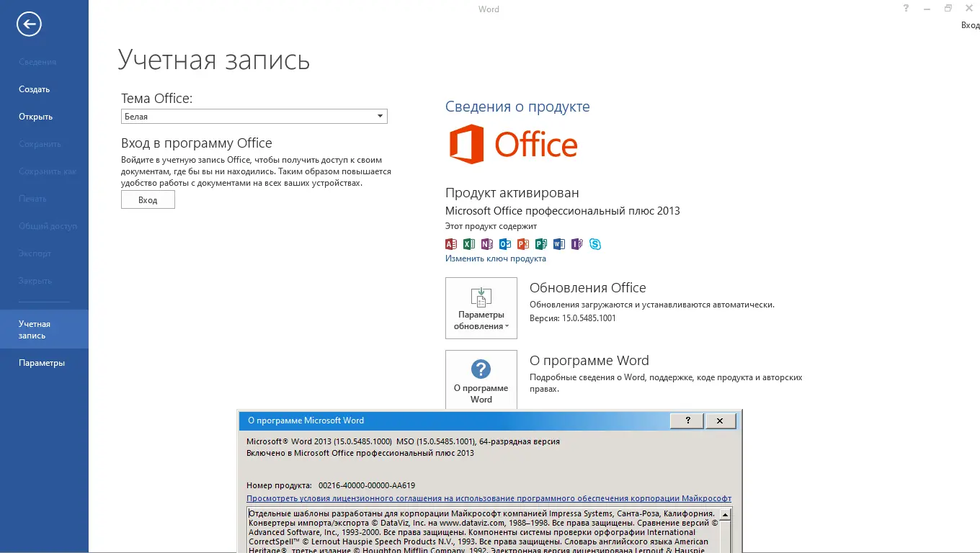Click the help question mark in About dialog

click(686, 421)
